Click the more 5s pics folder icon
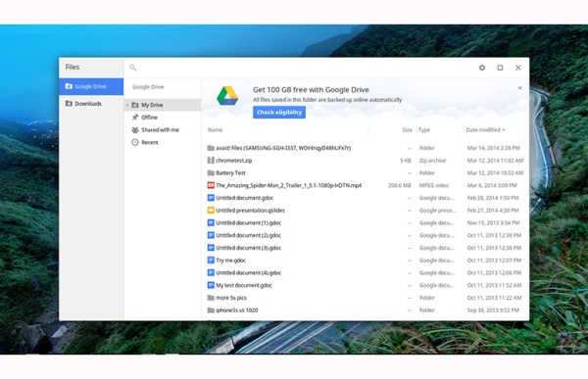Image resolution: width=588 pixels, height=379 pixels. pos(211,298)
